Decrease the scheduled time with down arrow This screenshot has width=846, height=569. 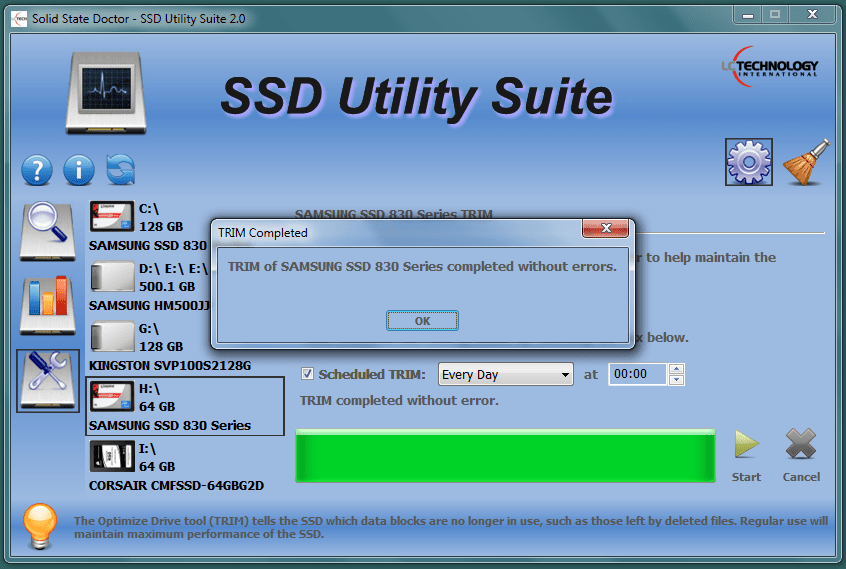pos(676,380)
